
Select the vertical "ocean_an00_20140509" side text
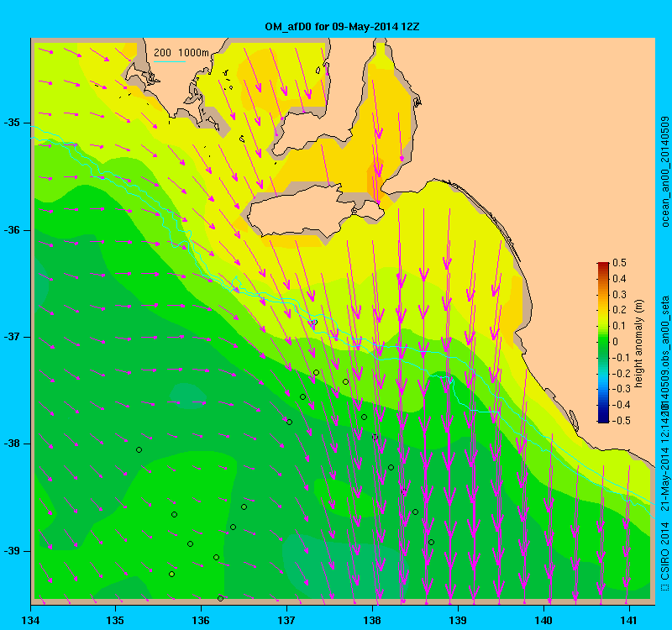click(x=664, y=171)
